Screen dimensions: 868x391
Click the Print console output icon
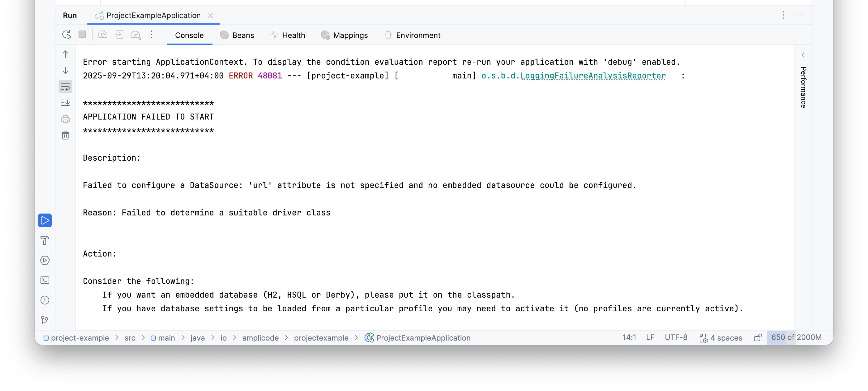[x=65, y=119]
